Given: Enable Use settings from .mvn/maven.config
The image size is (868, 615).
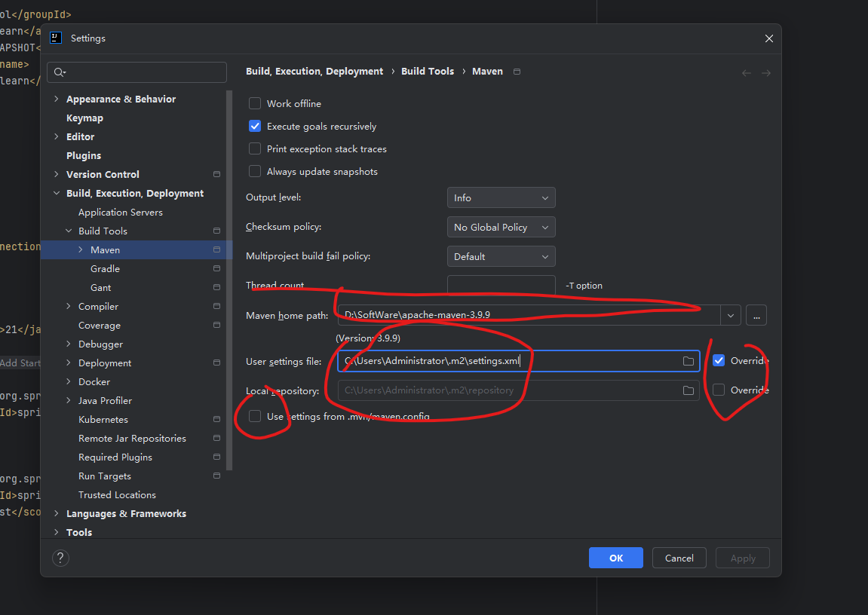Looking at the screenshot, I should coord(255,416).
